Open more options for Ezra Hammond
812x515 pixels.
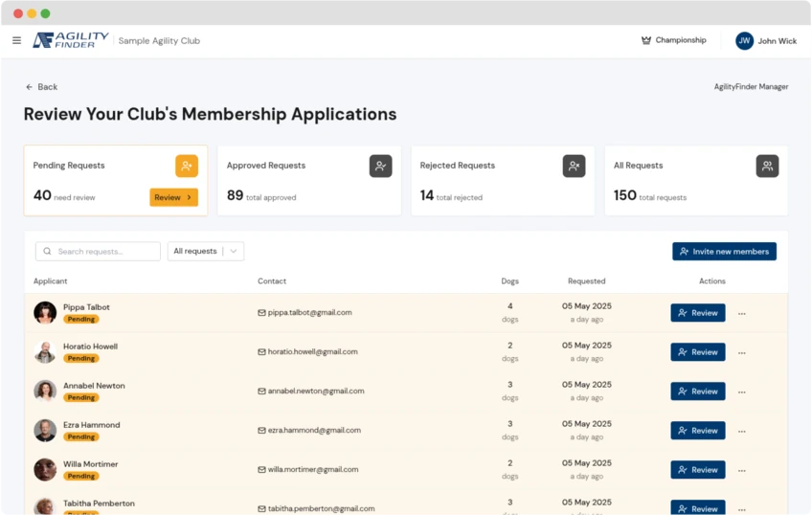[741, 431]
